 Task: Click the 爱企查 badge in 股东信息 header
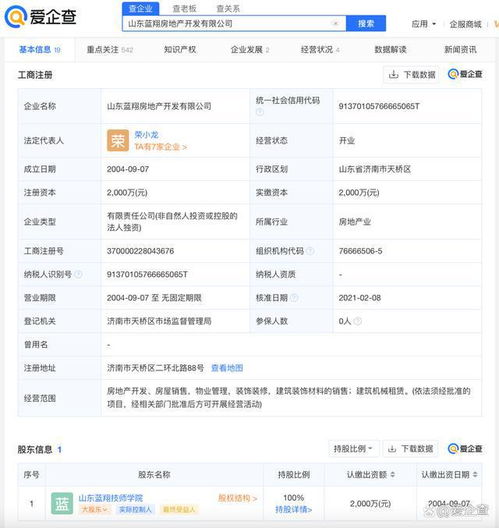(465, 449)
